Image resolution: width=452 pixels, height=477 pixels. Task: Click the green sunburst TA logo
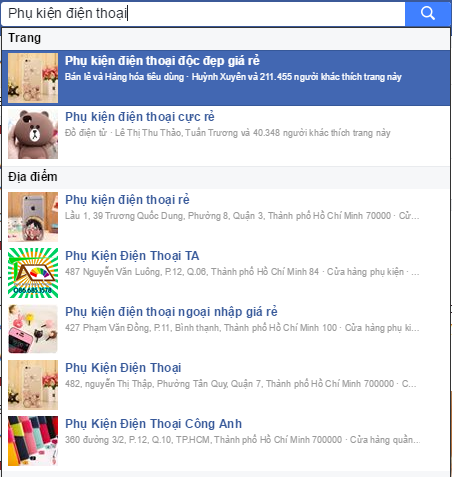tap(33, 273)
